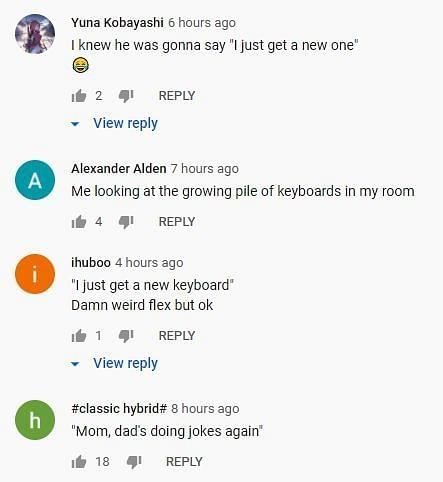Viewport: 443px width, 482px height.
Task: Open Alexander Alden's teal avatar
Action: click(35, 180)
